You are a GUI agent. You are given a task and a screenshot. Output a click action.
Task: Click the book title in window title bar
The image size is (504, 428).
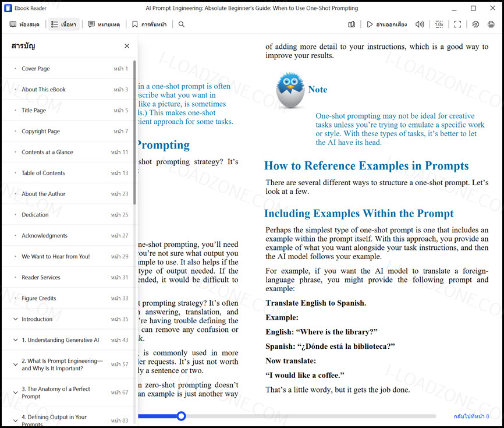[x=251, y=8]
